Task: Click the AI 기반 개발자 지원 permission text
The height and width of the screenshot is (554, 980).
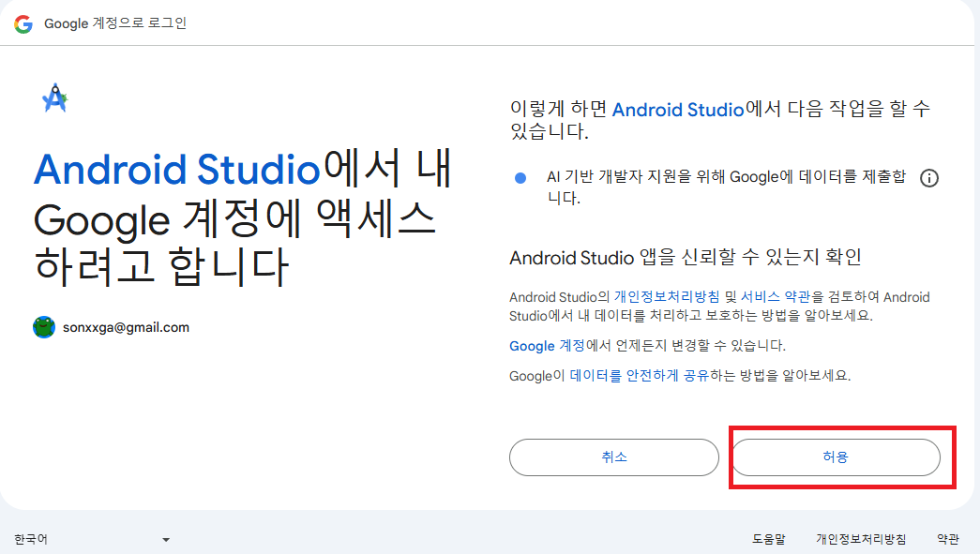Action: click(x=726, y=187)
